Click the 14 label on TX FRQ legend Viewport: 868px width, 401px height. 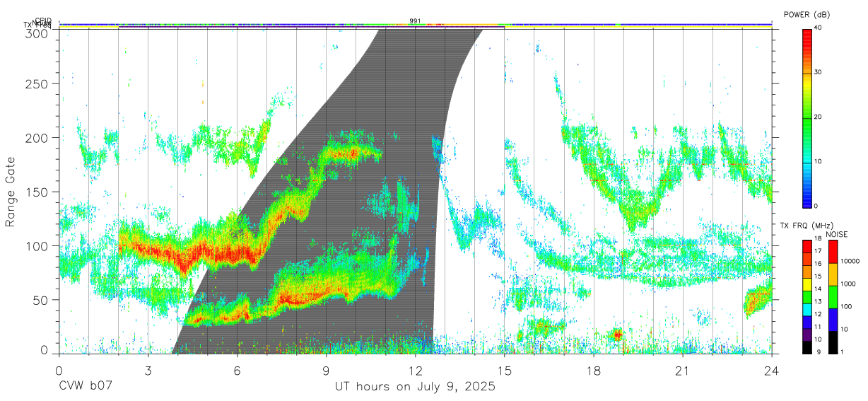819,289
